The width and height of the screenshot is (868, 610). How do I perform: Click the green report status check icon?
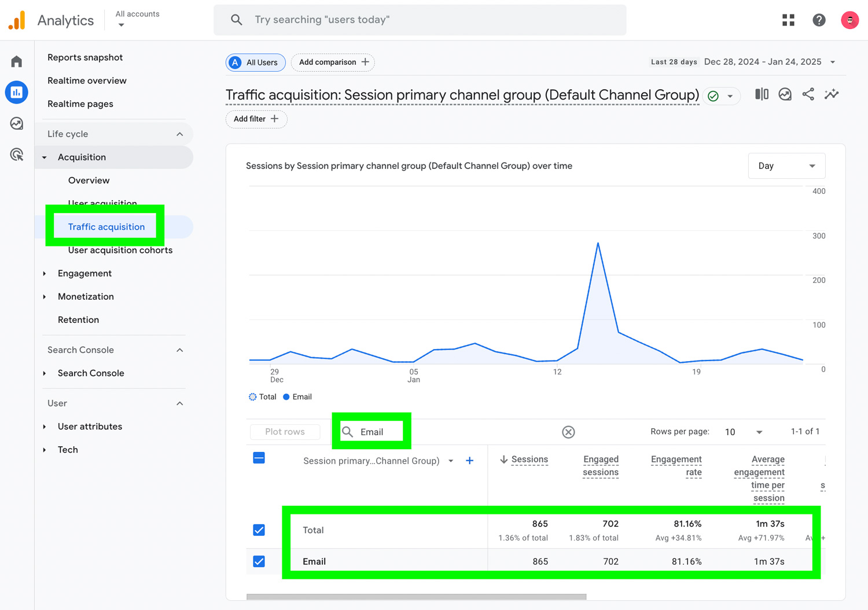tap(713, 96)
